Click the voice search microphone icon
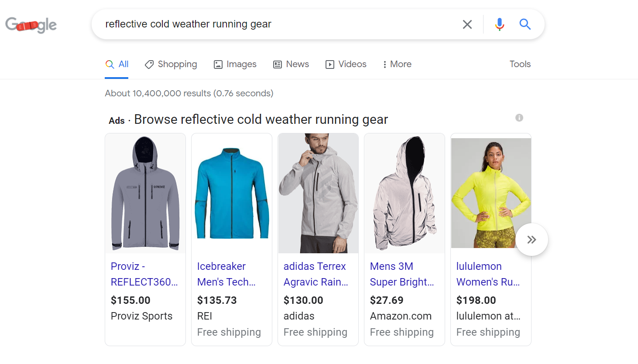Image resolution: width=638 pixels, height=364 pixels. click(x=499, y=24)
